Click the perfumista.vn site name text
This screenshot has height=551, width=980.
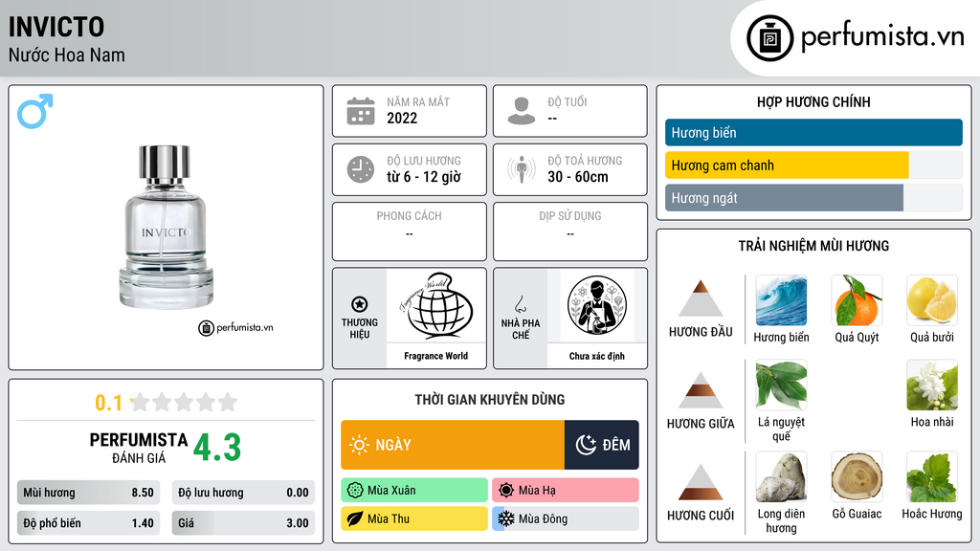click(x=882, y=37)
